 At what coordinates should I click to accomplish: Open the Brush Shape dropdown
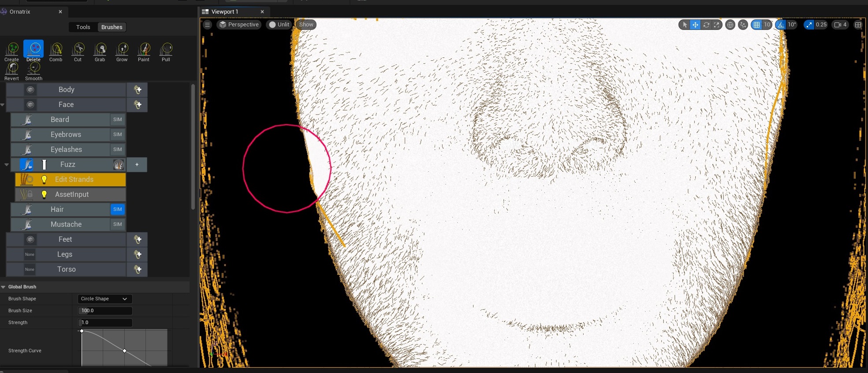[104, 299]
